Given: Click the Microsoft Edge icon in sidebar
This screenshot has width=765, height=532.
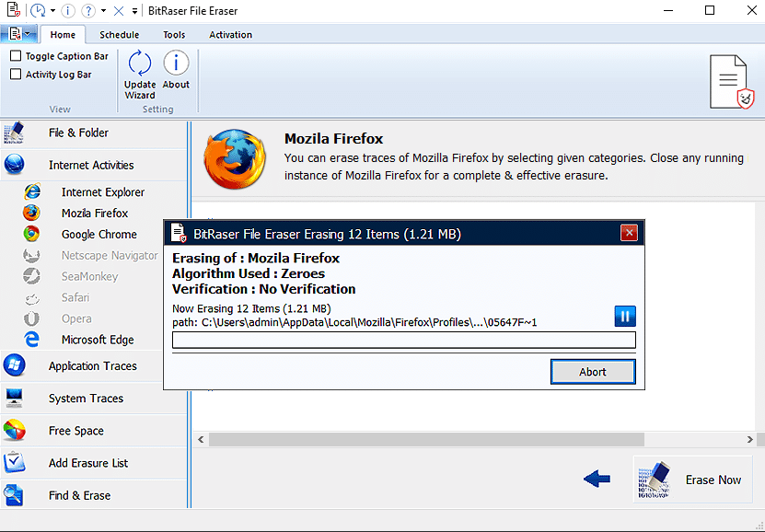Looking at the screenshot, I should click(x=31, y=340).
